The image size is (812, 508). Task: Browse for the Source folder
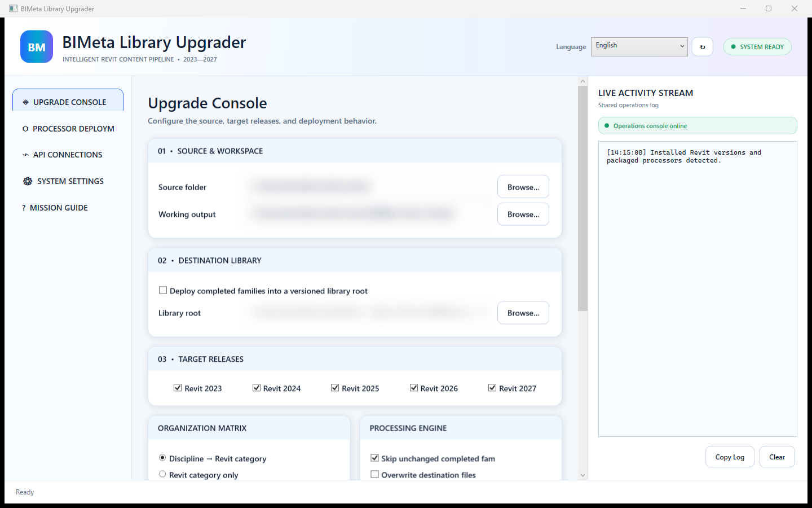[x=523, y=187]
